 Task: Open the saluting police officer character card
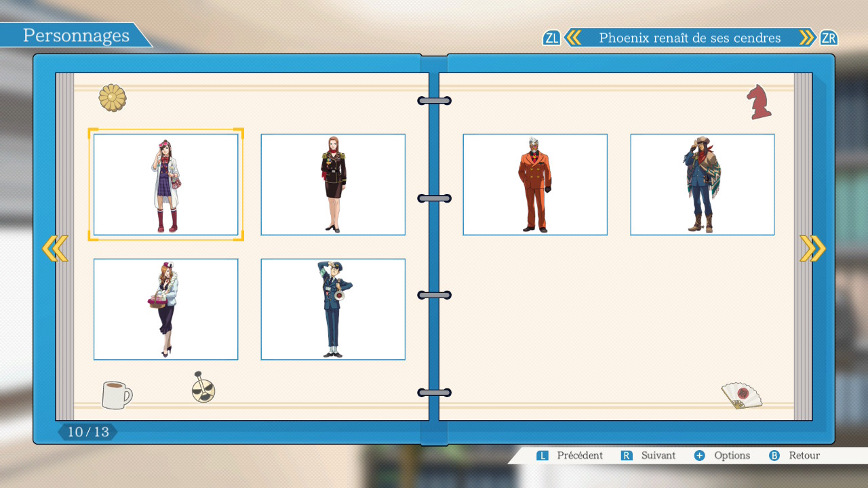tap(333, 309)
